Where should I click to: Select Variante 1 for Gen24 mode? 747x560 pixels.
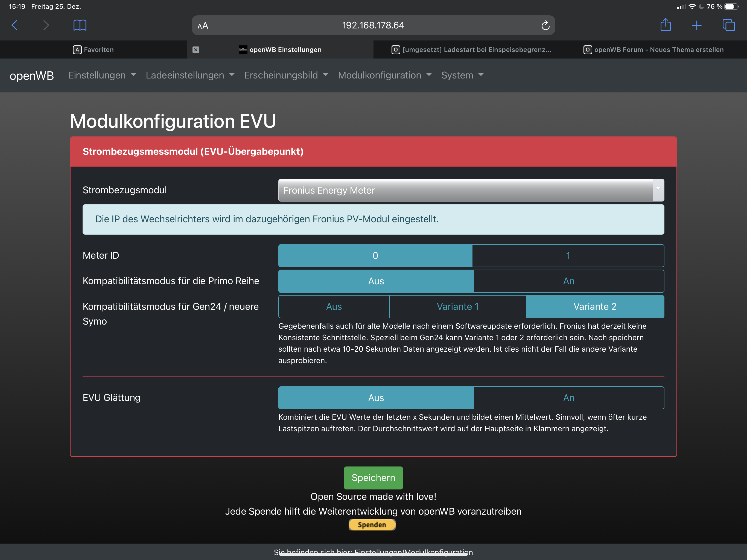457,307
